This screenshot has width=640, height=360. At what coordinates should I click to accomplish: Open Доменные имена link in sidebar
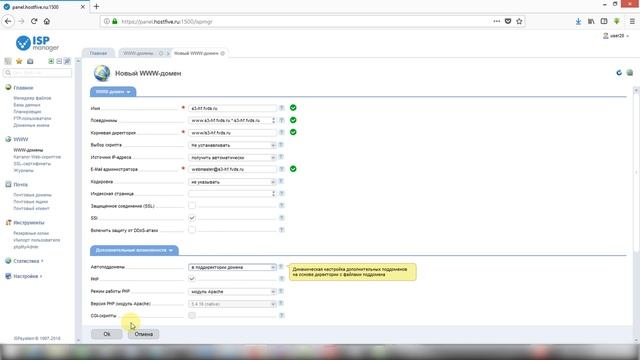pyautogui.click(x=31, y=125)
